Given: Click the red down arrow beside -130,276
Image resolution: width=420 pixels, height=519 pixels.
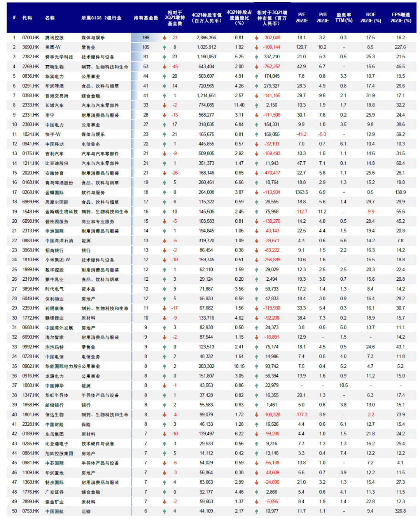Looking at the screenshot, I should click(257, 221).
